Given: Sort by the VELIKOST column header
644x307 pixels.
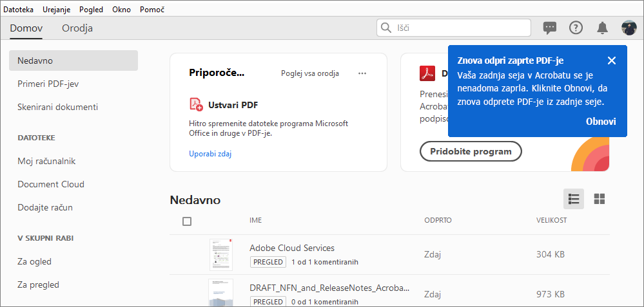Looking at the screenshot, I should tap(551, 221).
